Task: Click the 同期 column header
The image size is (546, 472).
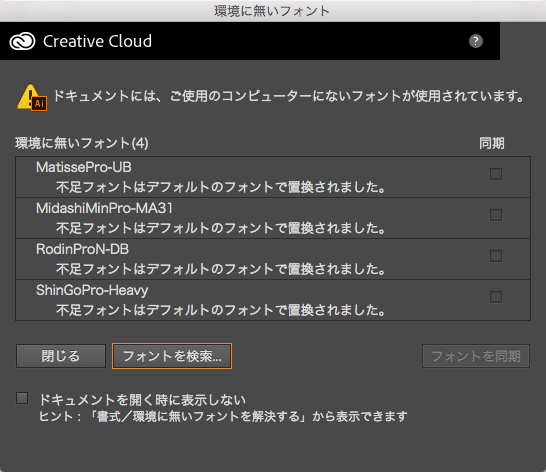Action: click(492, 143)
